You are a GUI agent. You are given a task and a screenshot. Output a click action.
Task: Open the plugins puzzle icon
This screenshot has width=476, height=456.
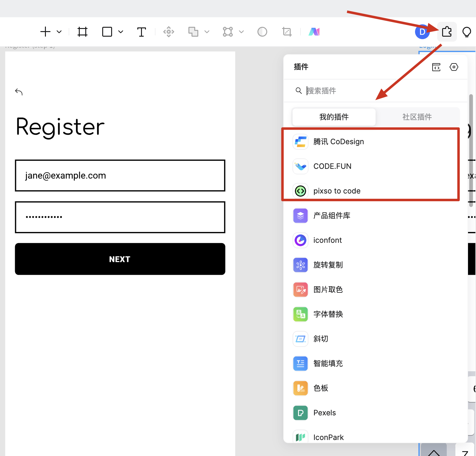pyautogui.click(x=447, y=32)
